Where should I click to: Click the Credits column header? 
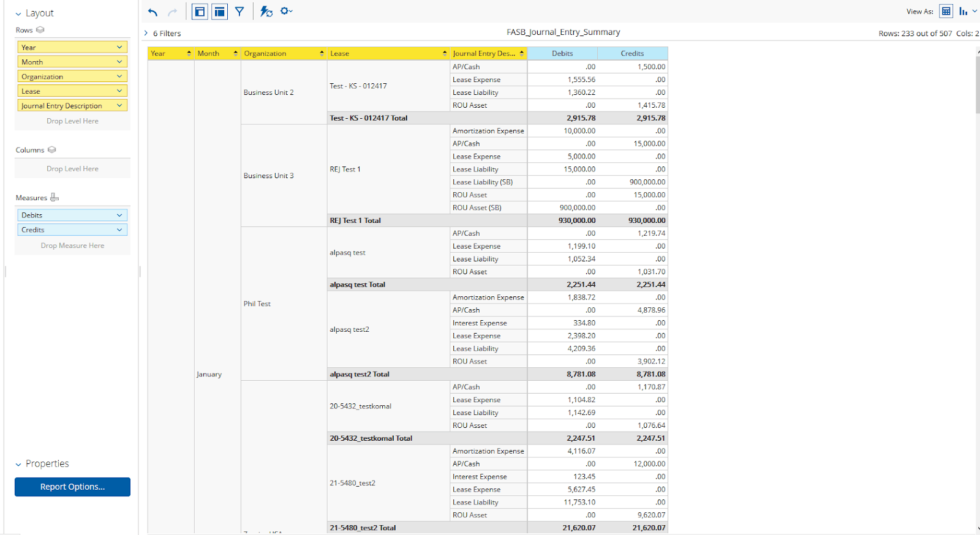coord(633,53)
